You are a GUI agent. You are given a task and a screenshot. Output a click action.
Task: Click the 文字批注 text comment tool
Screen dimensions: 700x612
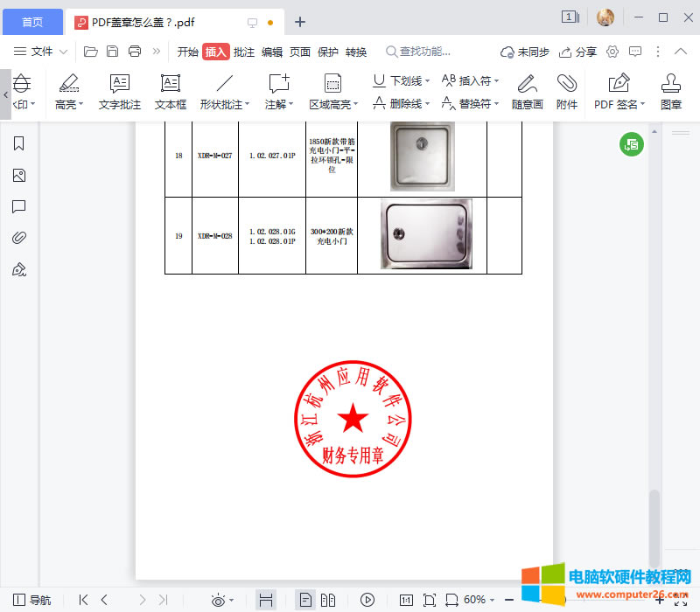120,90
